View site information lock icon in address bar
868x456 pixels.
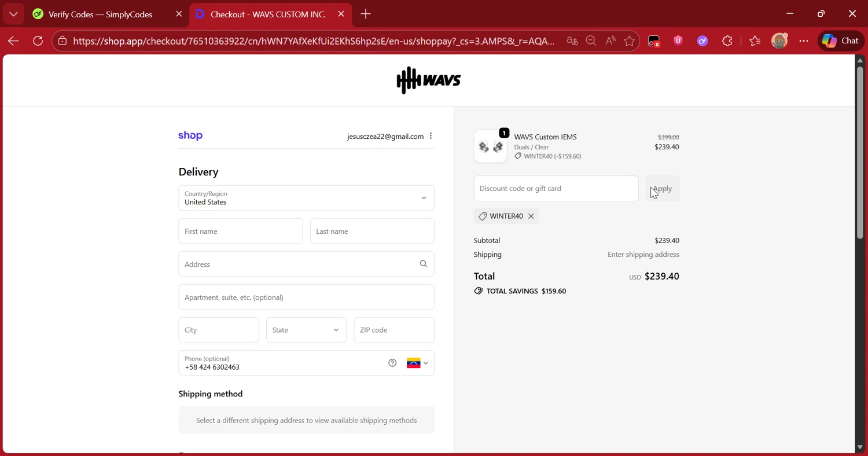(x=62, y=41)
